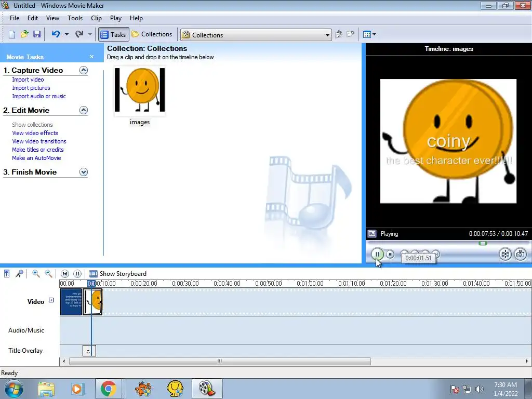Rewind the timeline to the start
532x399 pixels.
tap(65, 274)
